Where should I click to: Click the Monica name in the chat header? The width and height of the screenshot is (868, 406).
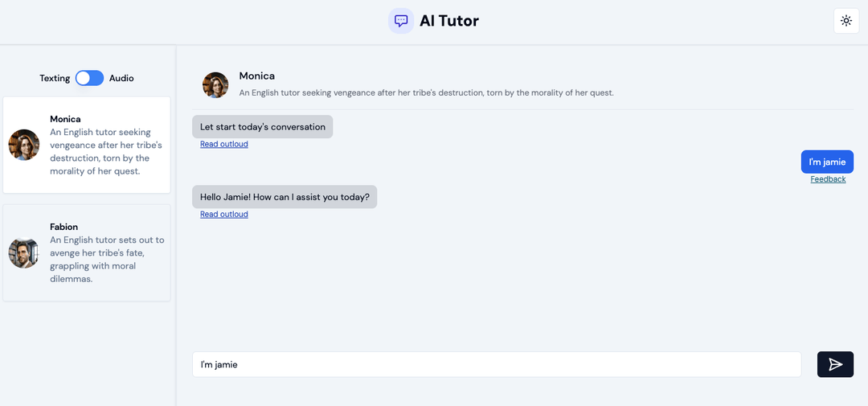[x=257, y=76]
